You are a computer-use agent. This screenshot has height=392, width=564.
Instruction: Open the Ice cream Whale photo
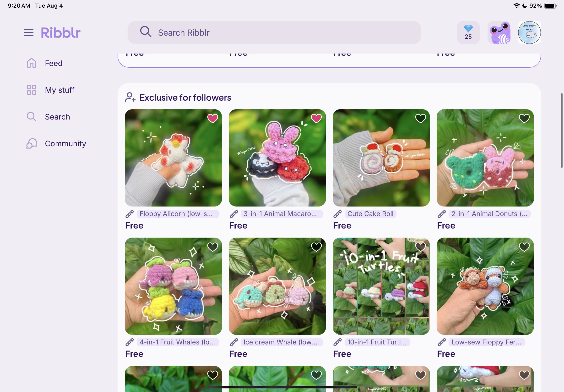pos(277,286)
